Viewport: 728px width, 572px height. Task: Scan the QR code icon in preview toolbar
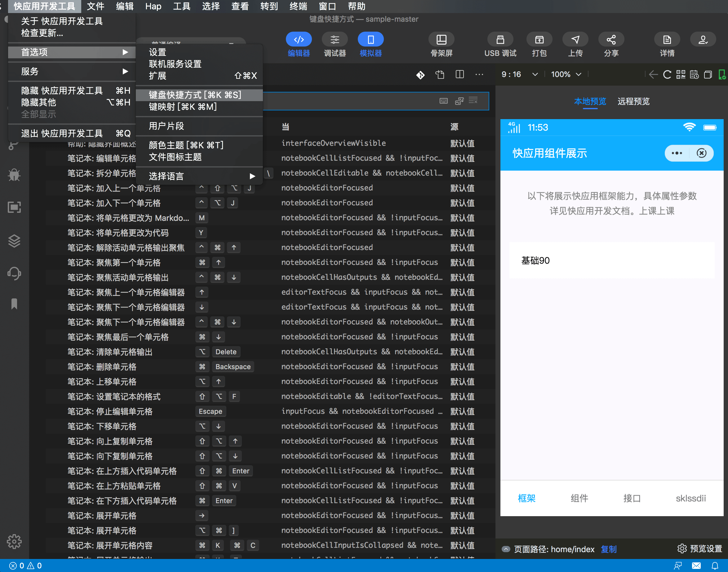coord(681,74)
